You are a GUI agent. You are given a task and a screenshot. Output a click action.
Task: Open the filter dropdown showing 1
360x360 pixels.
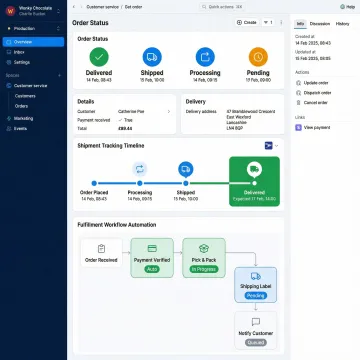coord(268,22)
